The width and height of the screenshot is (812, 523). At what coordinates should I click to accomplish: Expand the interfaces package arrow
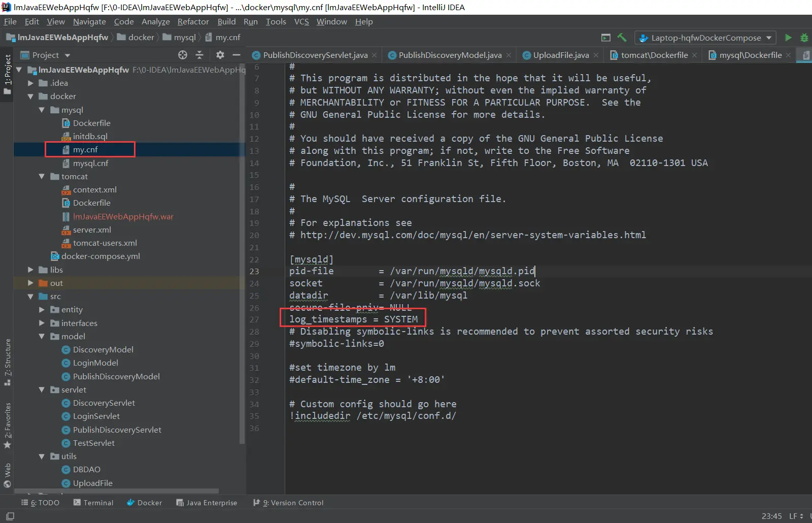click(42, 323)
